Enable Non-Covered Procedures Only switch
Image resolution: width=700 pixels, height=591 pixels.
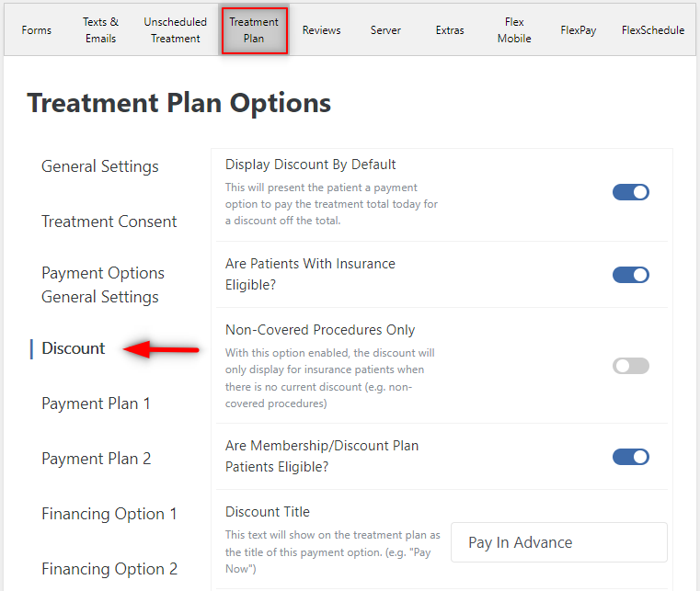pyautogui.click(x=630, y=366)
